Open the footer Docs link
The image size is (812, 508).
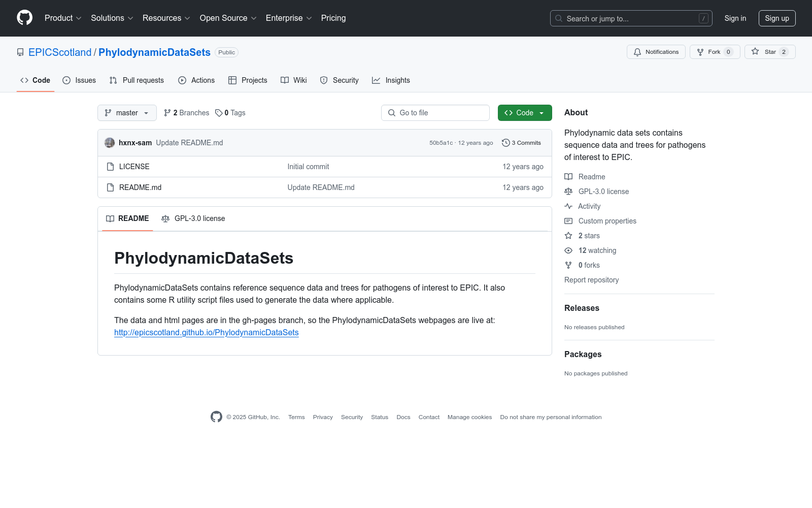coord(403,417)
